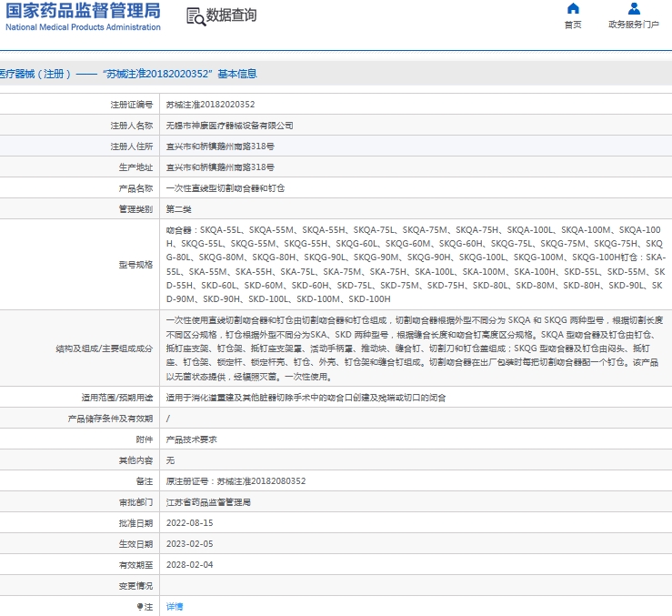The height and width of the screenshot is (616, 672).
Task: Click the 管理类别 row label
Action: click(x=135, y=209)
